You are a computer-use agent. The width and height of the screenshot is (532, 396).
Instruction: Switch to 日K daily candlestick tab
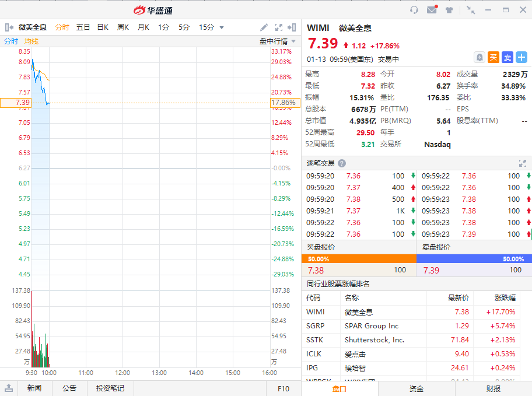103,27
